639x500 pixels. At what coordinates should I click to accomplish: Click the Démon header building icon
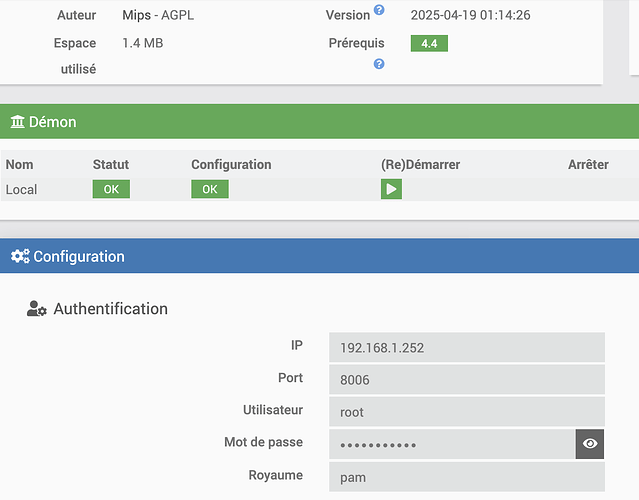click(18, 122)
